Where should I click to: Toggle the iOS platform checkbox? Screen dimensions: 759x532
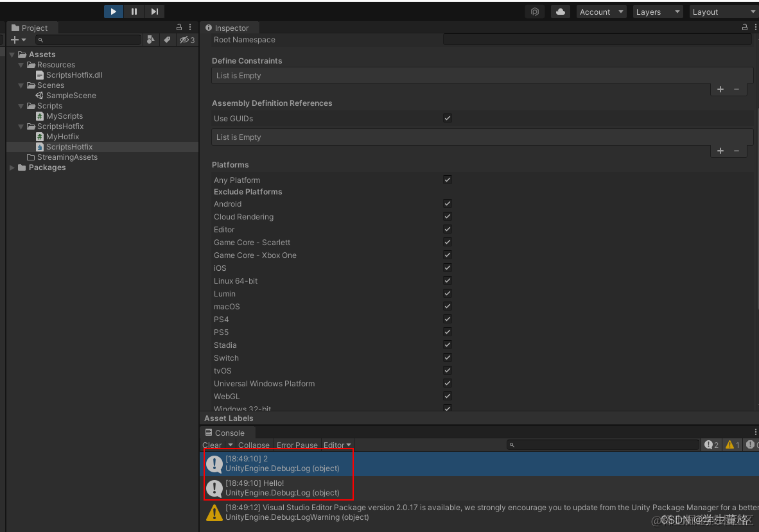click(448, 268)
